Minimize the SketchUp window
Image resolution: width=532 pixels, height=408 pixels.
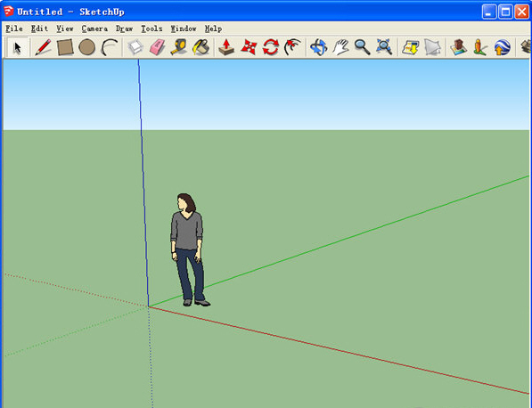coord(489,12)
